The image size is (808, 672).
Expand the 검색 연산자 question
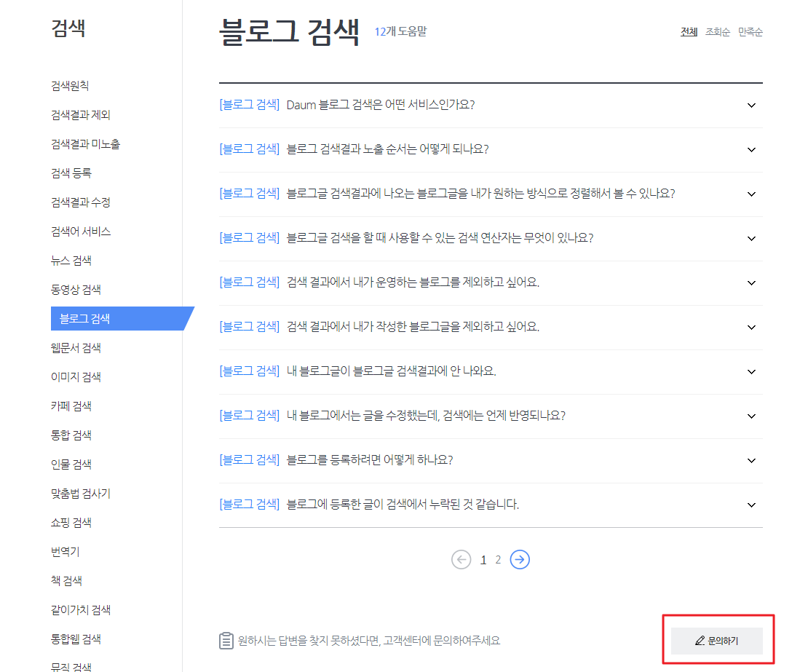point(751,238)
